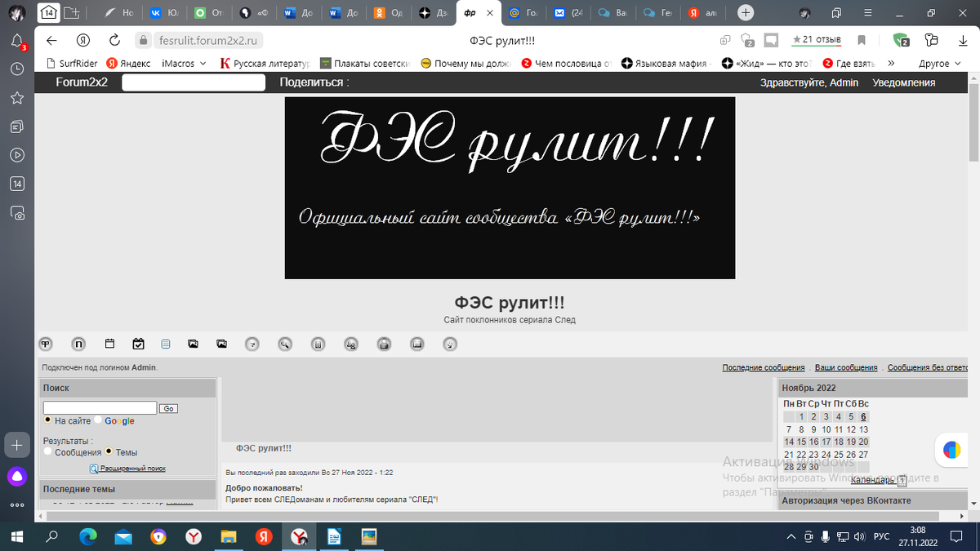This screenshot has height=551, width=980.
Task: Select the Сообщения results radio button
Action: 47,451
